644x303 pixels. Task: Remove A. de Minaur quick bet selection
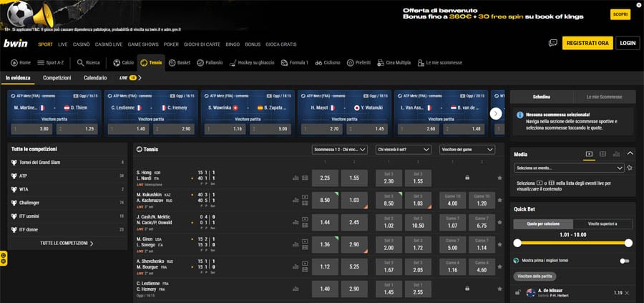point(627,293)
